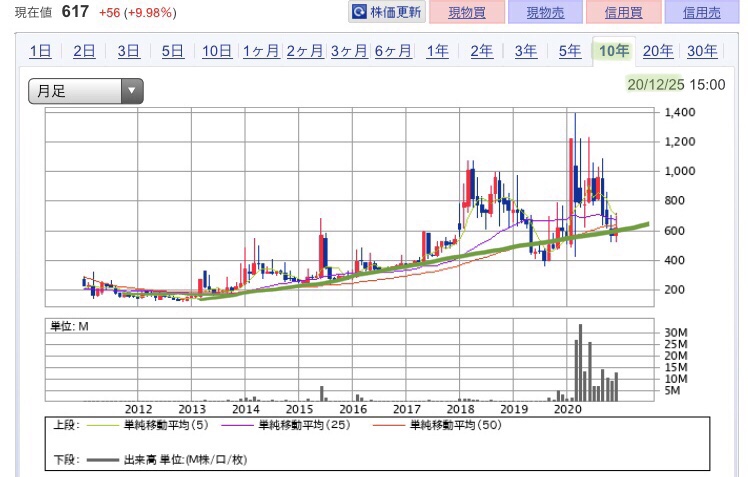Show the 30年 chart

click(x=702, y=51)
